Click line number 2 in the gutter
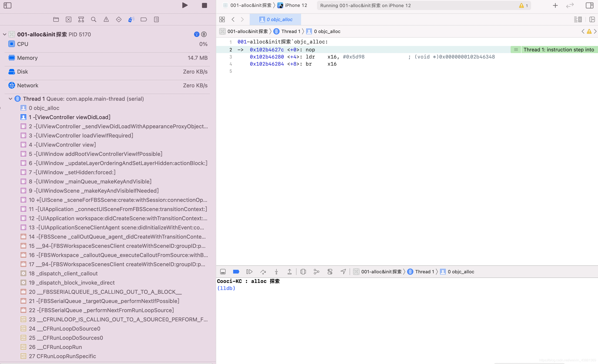Screen dimensions: 598x364 pyautogui.click(x=231, y=50)
